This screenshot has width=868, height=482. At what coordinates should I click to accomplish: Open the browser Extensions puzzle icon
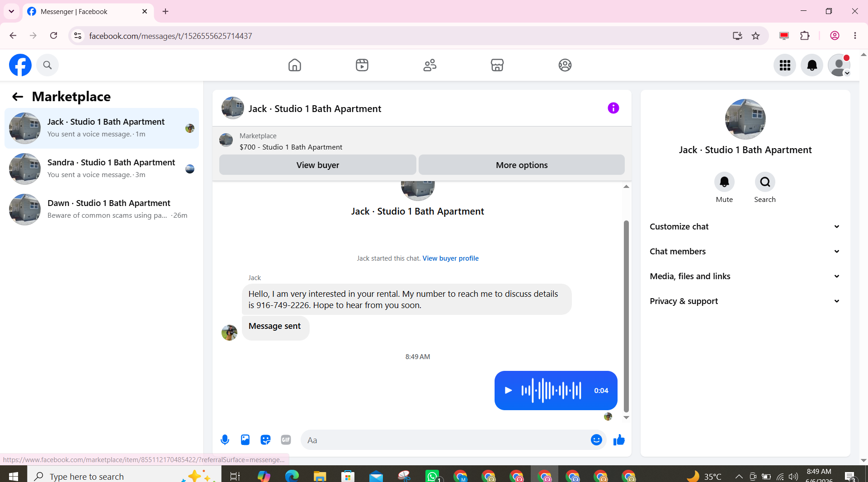pos(805,36)
